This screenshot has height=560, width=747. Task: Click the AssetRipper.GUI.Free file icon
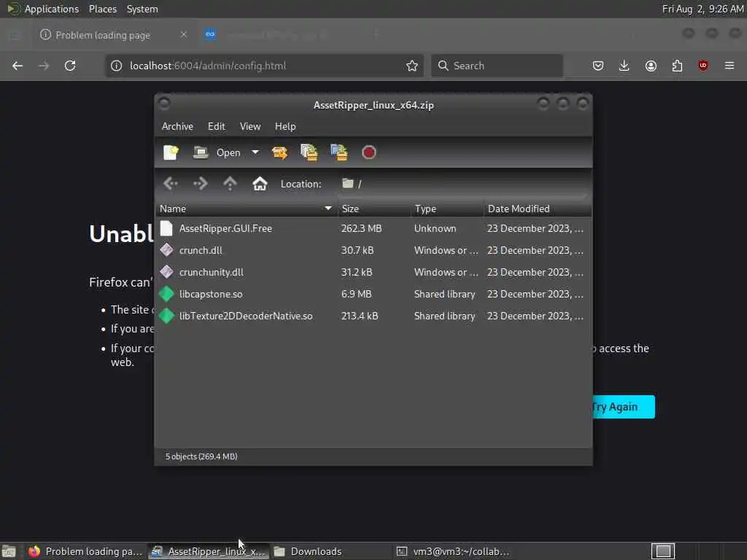(x=166, y=228)
